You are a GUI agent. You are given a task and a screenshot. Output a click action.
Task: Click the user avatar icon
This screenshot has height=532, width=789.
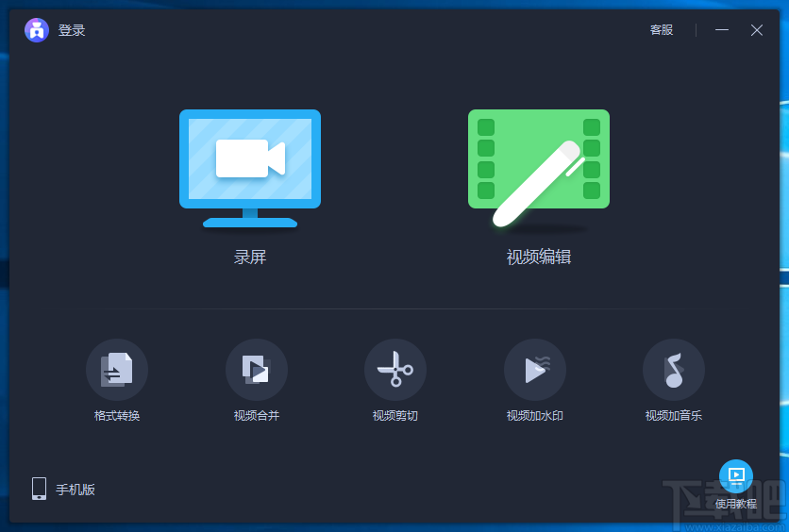tap(37, 30)
